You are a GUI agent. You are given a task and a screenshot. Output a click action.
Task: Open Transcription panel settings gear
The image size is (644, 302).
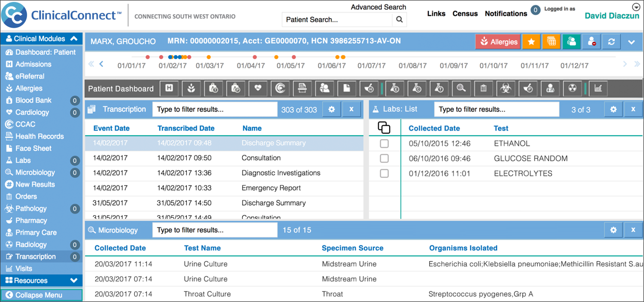click(332, 109)
